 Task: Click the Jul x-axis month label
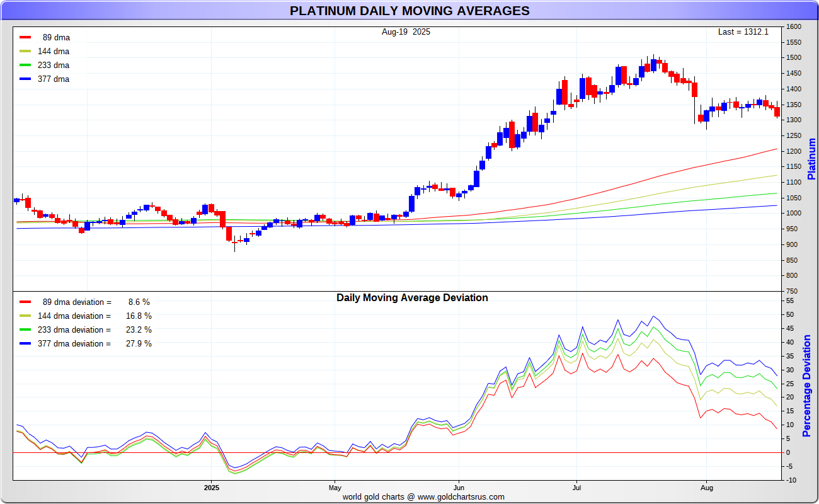point(576,488)
